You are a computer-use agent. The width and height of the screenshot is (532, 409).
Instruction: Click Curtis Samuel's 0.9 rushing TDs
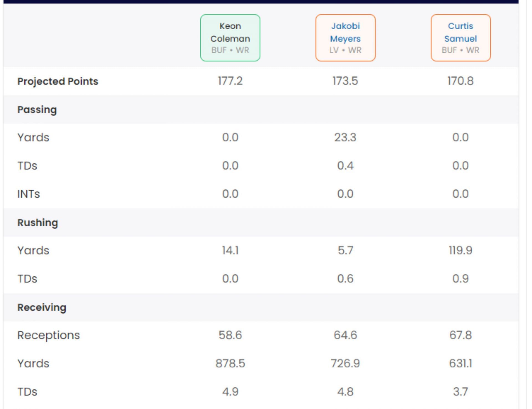click(461, 279)
